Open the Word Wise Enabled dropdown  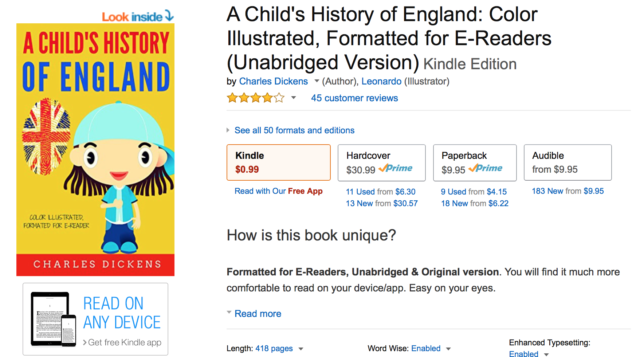tap(448, 349)
